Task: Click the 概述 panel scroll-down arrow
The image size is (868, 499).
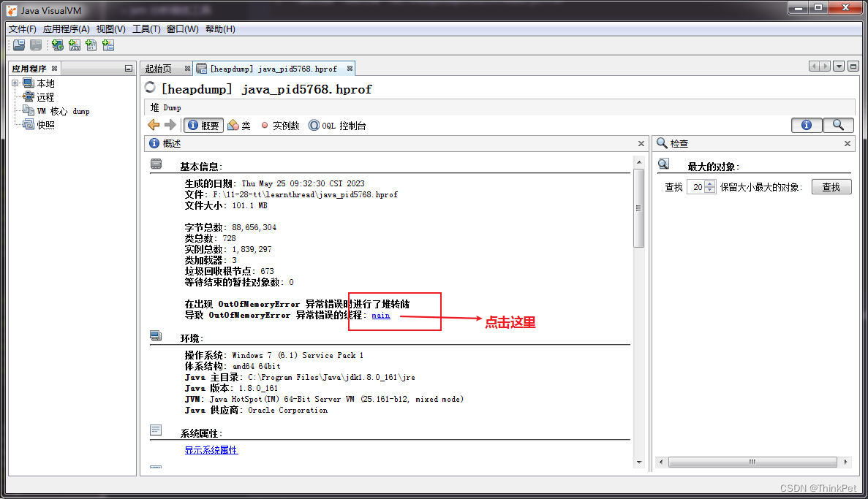Action: click(639, 462)
